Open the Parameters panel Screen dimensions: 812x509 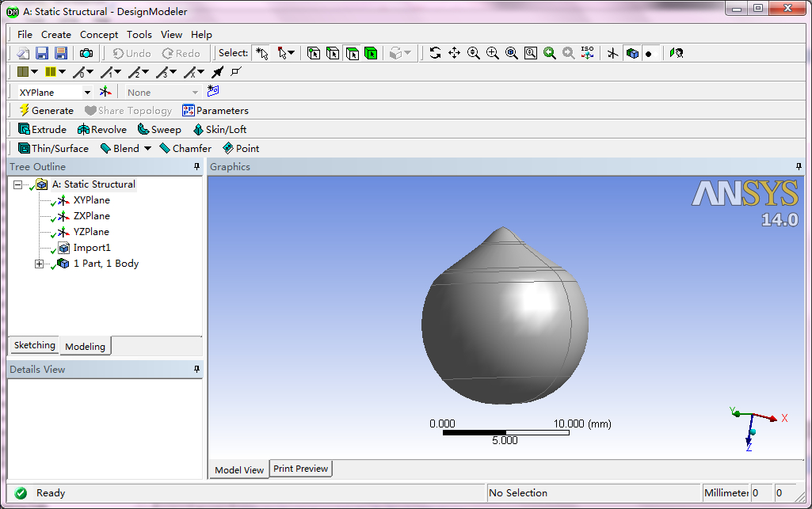pos(215,110)
